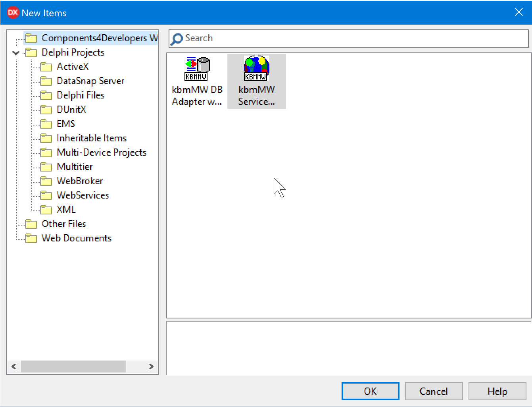
Task: Click the Multitier folder icon
Action: [46, 167]
